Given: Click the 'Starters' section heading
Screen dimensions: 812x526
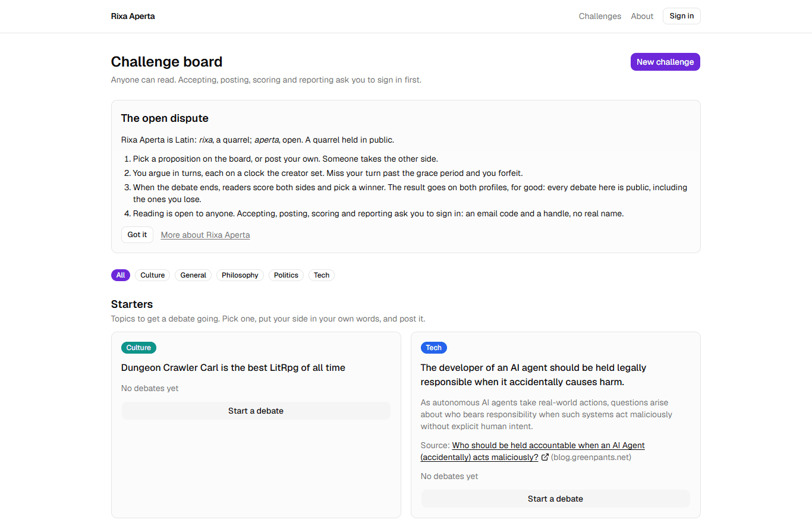Looking at the screenshot, I should coord(132,304).
